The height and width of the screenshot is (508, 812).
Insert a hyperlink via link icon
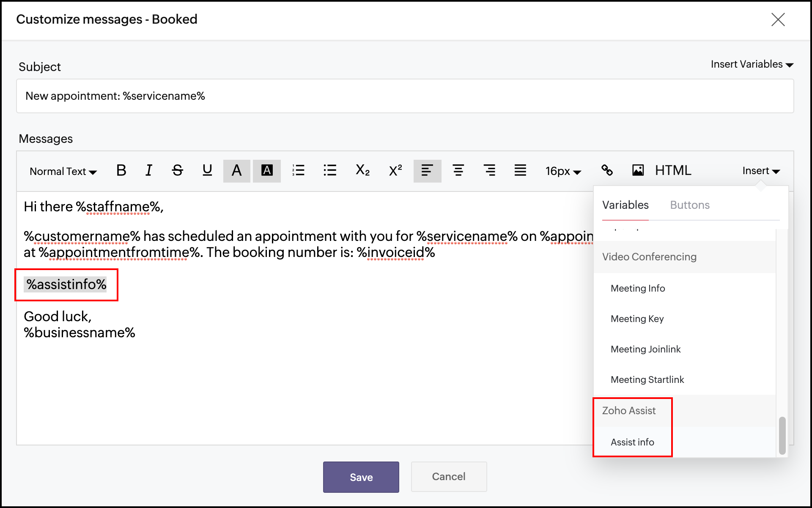coord(607,171)
